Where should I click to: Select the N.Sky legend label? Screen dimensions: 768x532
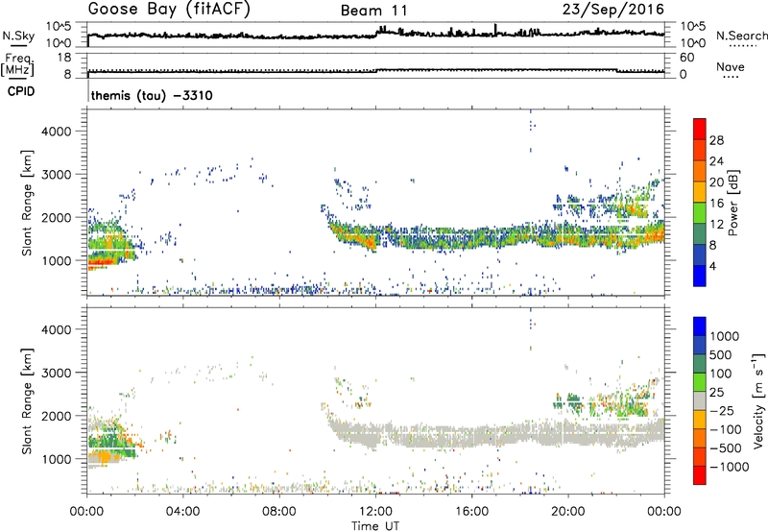[x=18, y=36]
